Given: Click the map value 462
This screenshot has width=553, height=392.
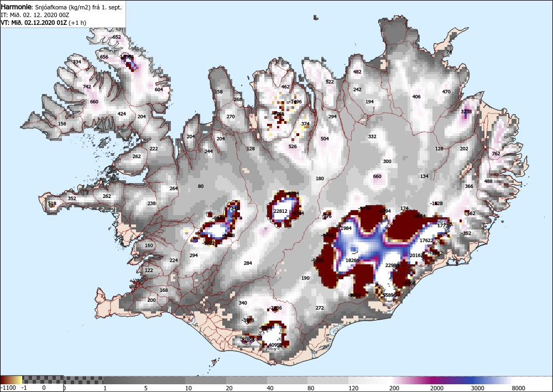Looking at the screenshot, I should pos(285,87).
